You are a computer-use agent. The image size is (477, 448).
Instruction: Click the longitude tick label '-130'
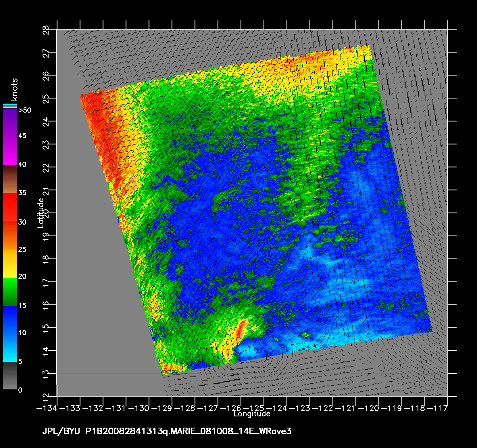tap(139, 408)
